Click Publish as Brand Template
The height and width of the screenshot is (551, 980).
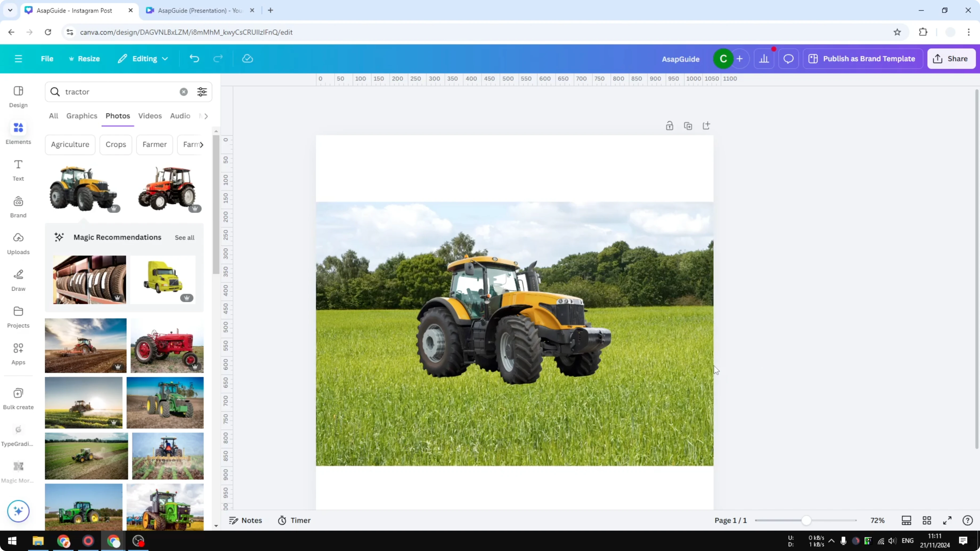(862, 58)
